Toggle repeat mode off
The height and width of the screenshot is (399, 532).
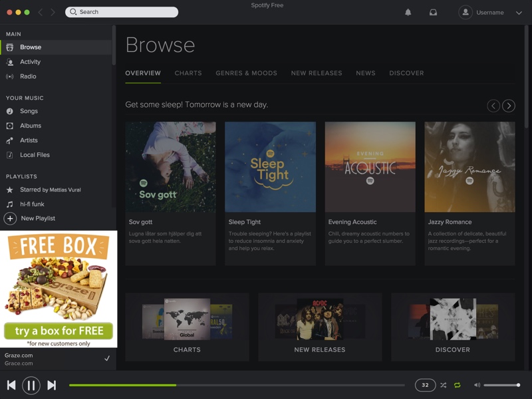click(458, 385)
